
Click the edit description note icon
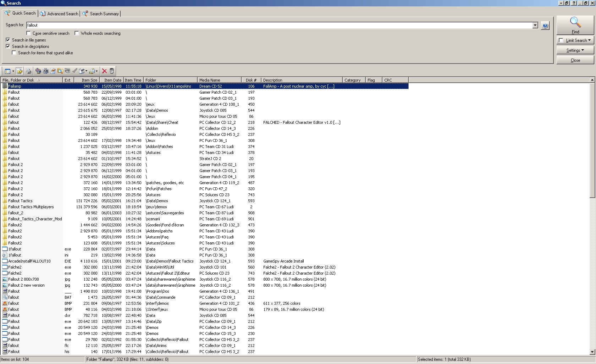click(53, 71)
